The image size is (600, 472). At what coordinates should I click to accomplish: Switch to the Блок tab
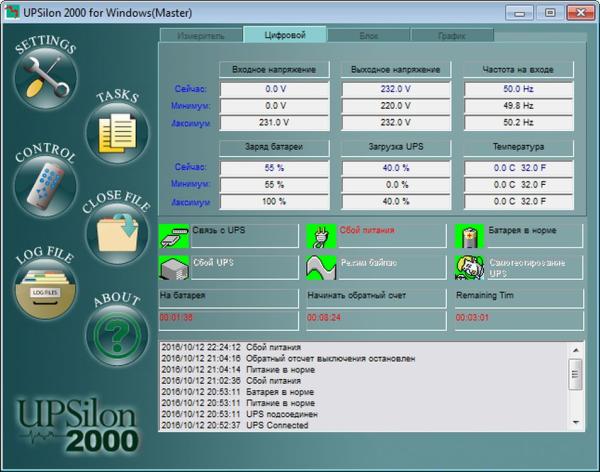point(369,36)
